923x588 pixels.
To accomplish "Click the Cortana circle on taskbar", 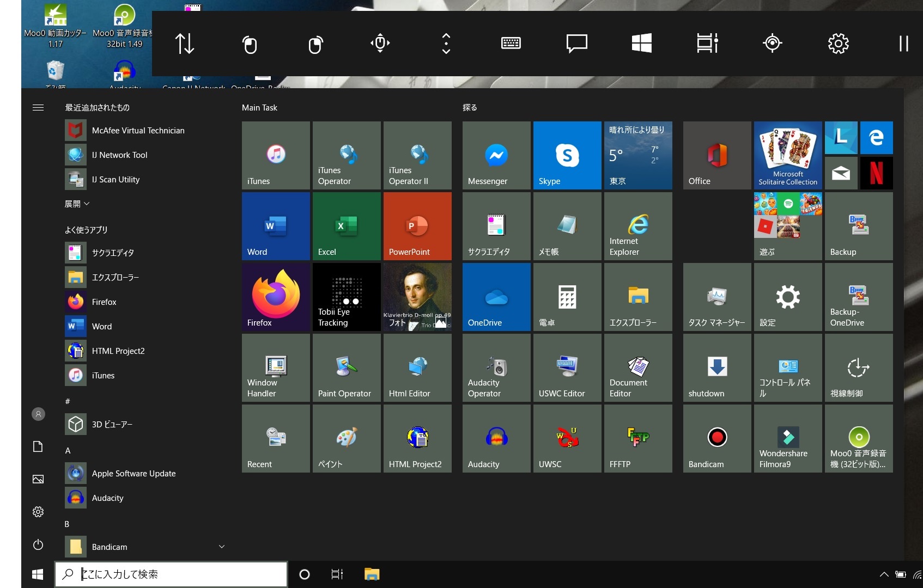I will point(305,574).
